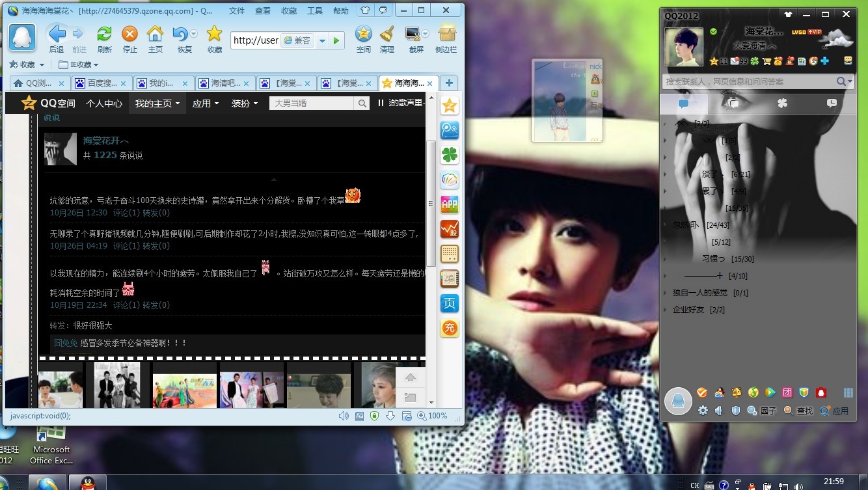868x490 pixels.
Task: Click the 海棠花开 profile name link
Action: click(x=106, y=141)
